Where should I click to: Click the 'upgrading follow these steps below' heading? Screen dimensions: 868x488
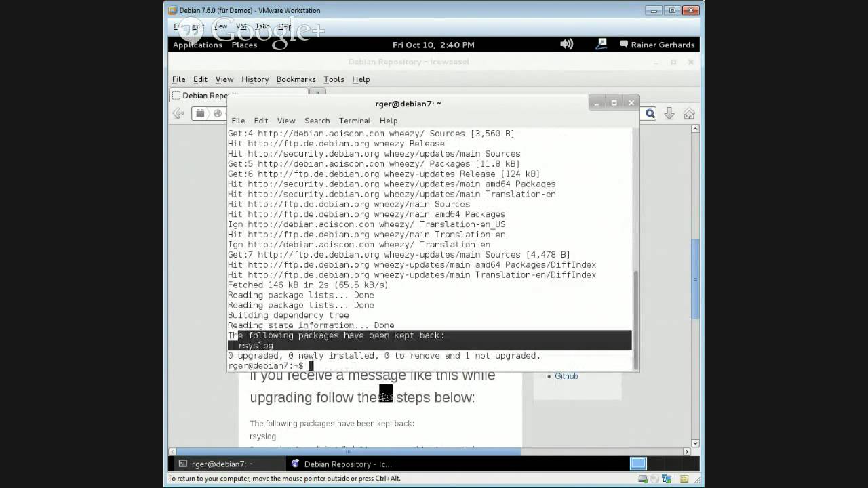[x=362, y=397]
